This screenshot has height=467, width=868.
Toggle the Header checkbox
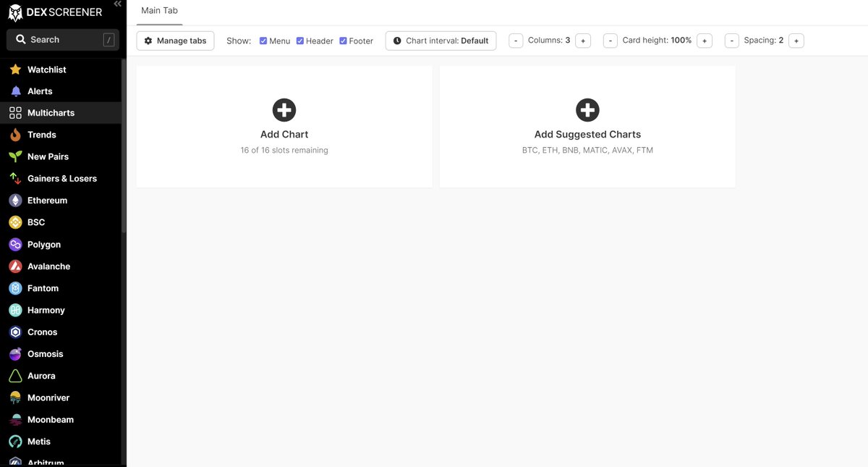tap(300, 41)
